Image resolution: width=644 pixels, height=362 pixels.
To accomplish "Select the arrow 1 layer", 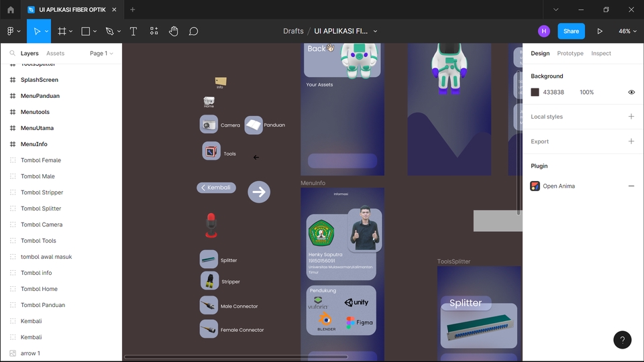I will point(30,353).
